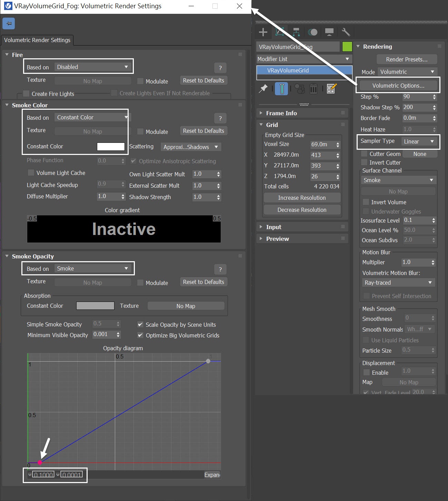Open the Create command panel tab
Screen dimensions: 448x501
point(263,32)
